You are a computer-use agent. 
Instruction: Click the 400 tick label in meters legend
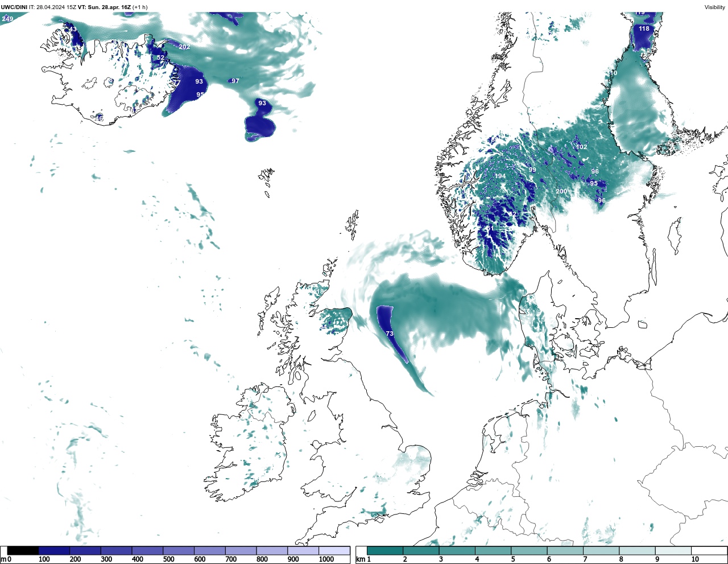click(137, 559)
